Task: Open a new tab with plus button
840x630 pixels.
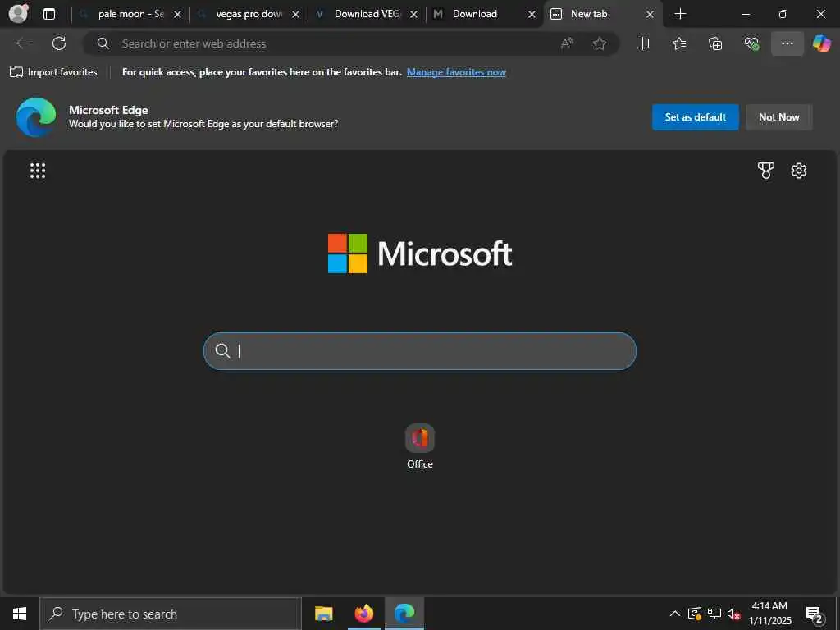Action: pyautogui.click(x=680, y=14)
